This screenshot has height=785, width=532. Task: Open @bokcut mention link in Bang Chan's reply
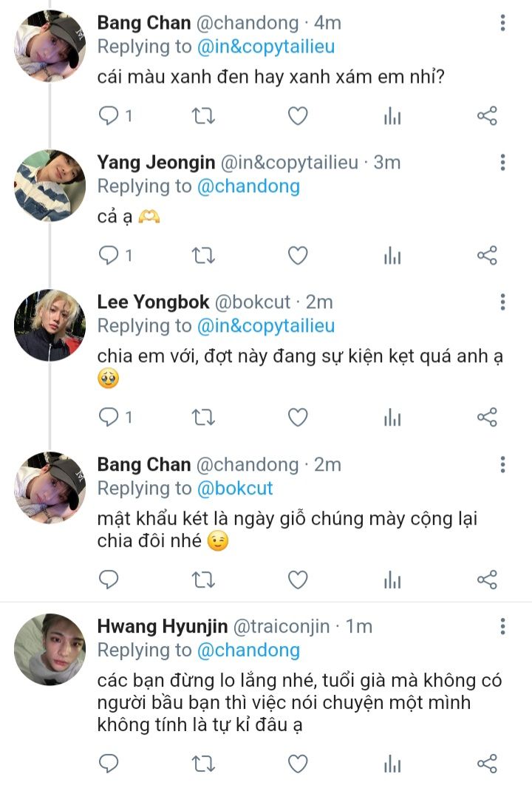234,488
